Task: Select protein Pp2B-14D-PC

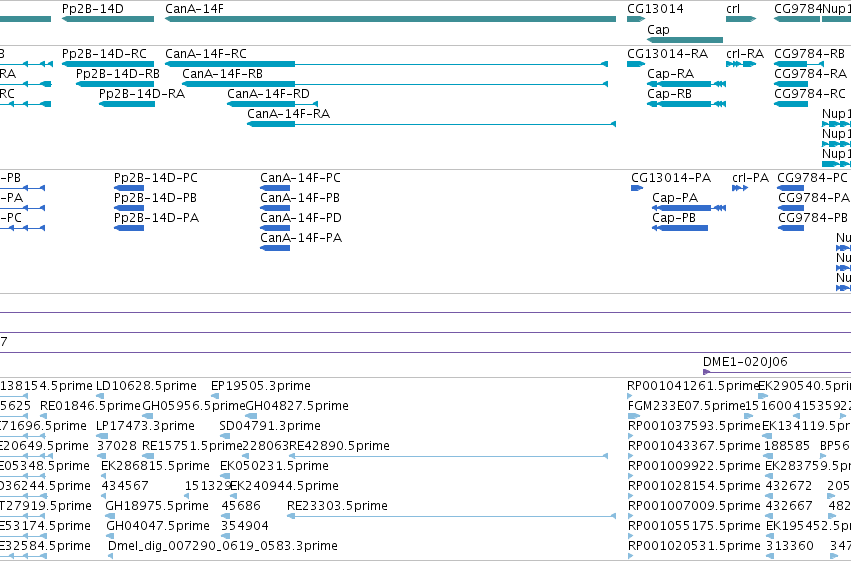Action: (129, 188)
